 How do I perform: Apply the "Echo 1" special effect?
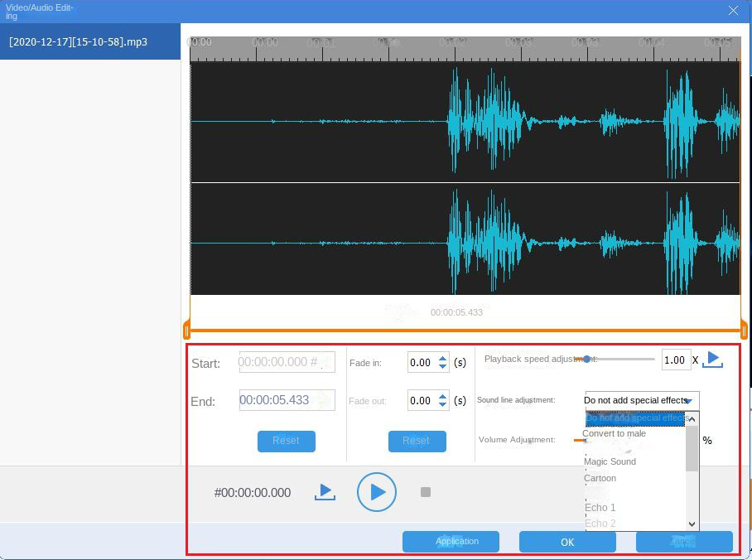[599, 507]
